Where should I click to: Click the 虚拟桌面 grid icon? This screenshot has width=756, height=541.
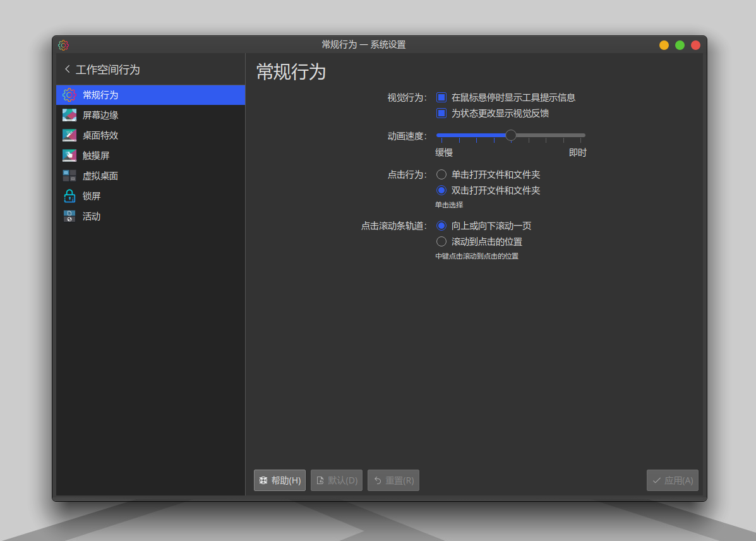(69, 176)
